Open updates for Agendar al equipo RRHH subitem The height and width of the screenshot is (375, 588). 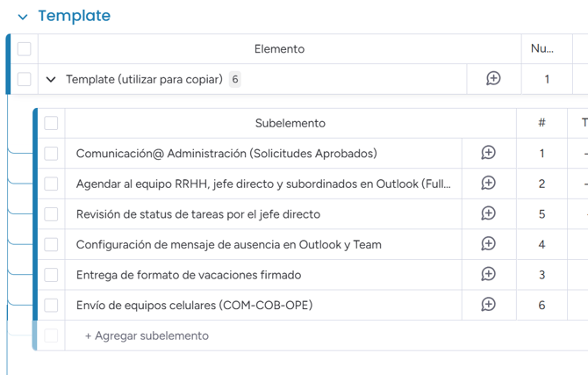pyautogui.click(x=489, y=184)
